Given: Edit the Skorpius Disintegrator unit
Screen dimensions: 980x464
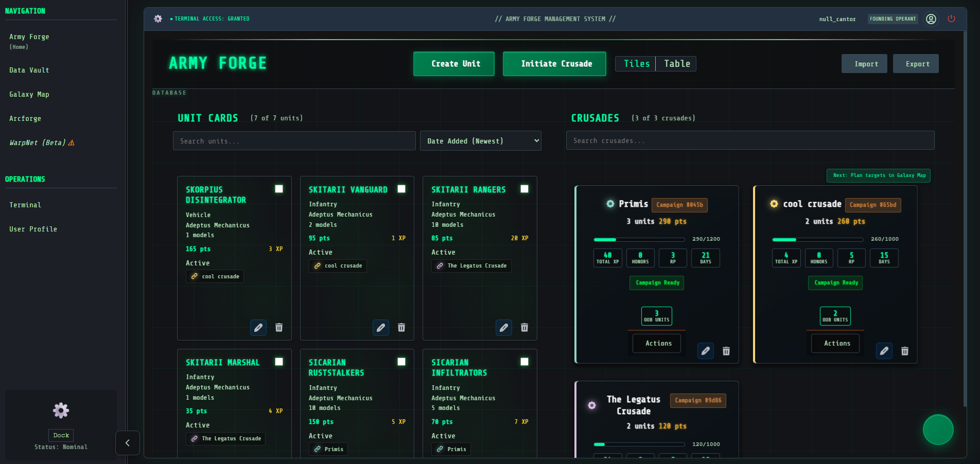Looking at the screenshot, I should point(258,328).
